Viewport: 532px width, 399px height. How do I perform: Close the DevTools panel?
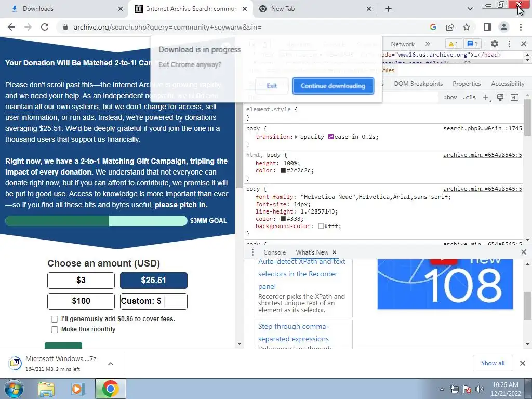click(524, 44)
